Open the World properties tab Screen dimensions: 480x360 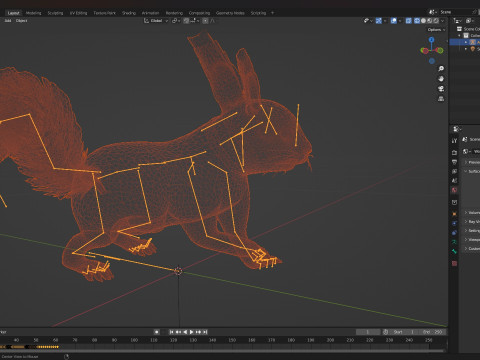click(x=454, y=190)
